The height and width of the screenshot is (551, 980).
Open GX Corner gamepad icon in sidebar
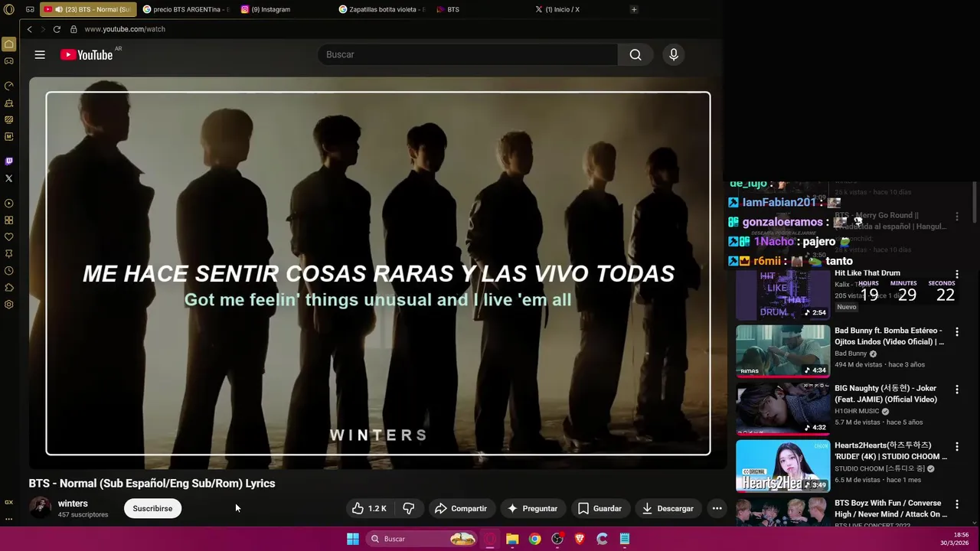pos(8,61)
